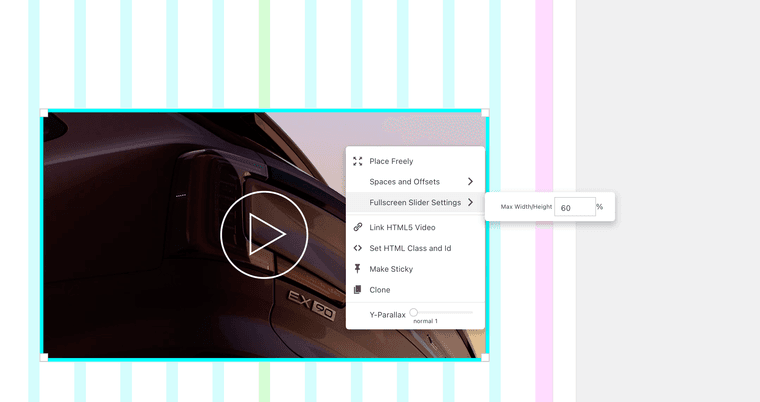The image size is (760, 402).
Task: Click the Link HTML5 Video text
Action: (x=402, y=227)
